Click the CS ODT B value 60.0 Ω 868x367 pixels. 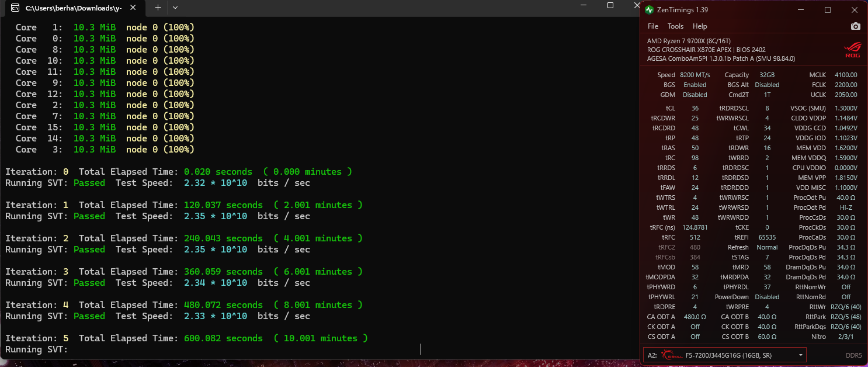pos(767,337)
